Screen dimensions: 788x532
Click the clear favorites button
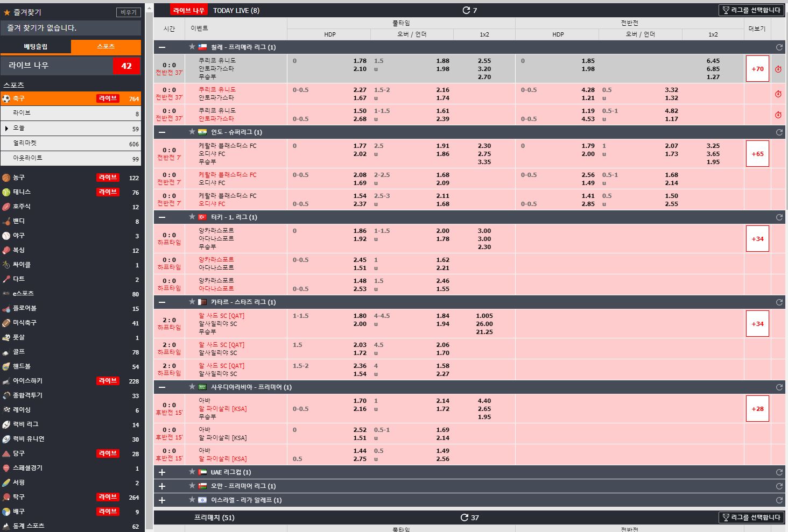tap(128, 12)
